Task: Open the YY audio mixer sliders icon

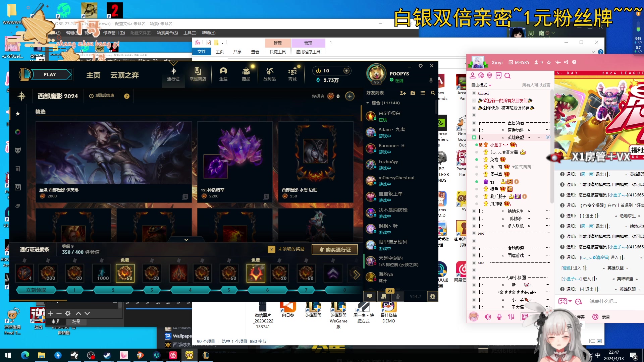Action: click(511, 317)
